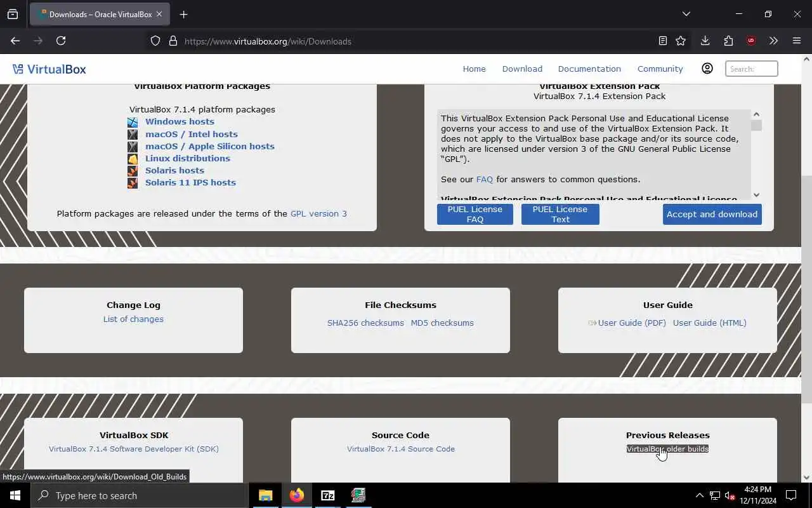Screen dimensions: 812x508
Task: Open the Windows Start menu
Action: 15,495
